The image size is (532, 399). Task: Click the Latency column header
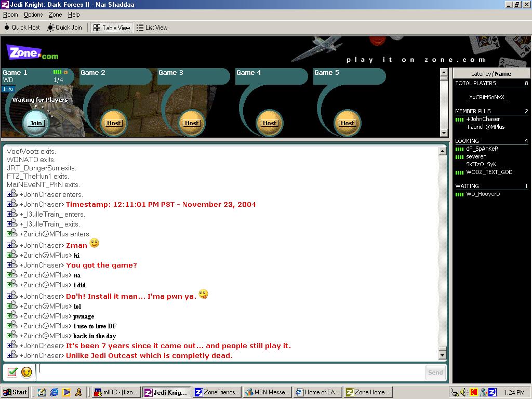(481, 74)
